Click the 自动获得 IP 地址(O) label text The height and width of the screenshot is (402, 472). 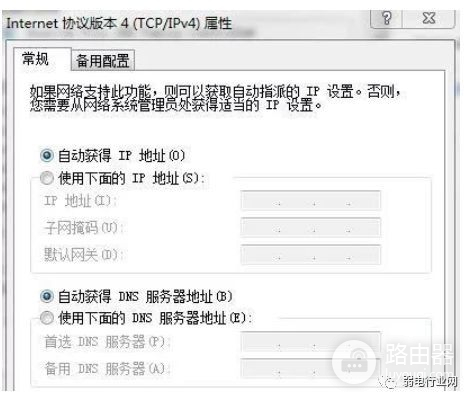tap(121, 156)
